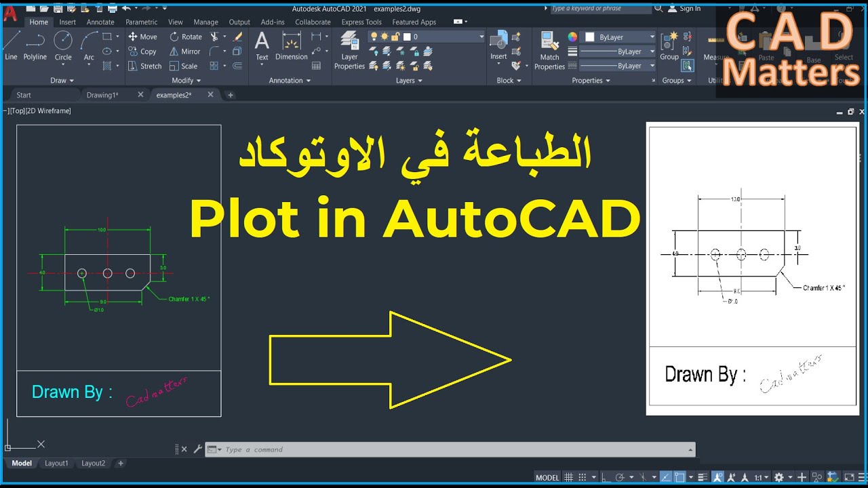Click the MODEL space button
The image size is (868, 488).
(547, 477)
